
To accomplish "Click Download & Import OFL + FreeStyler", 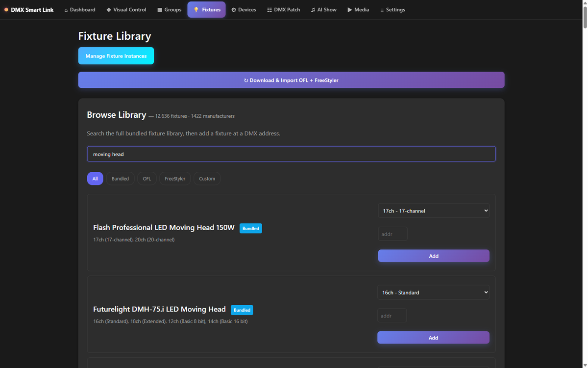I will coord(291,80).
